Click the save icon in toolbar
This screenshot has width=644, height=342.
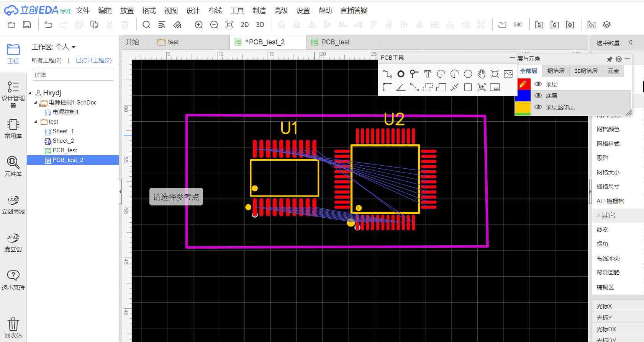point(27,25)
